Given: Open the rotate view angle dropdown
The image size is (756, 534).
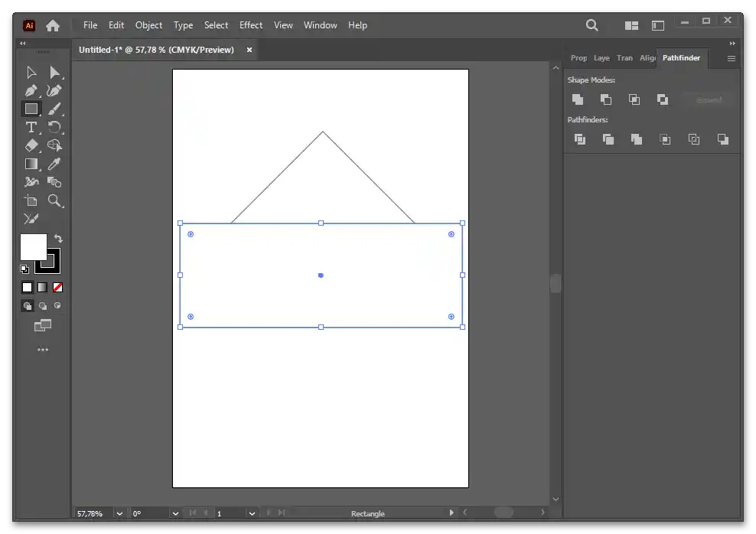Looking at the screenshot, I should pyautogui.click(x=175, y=513).
